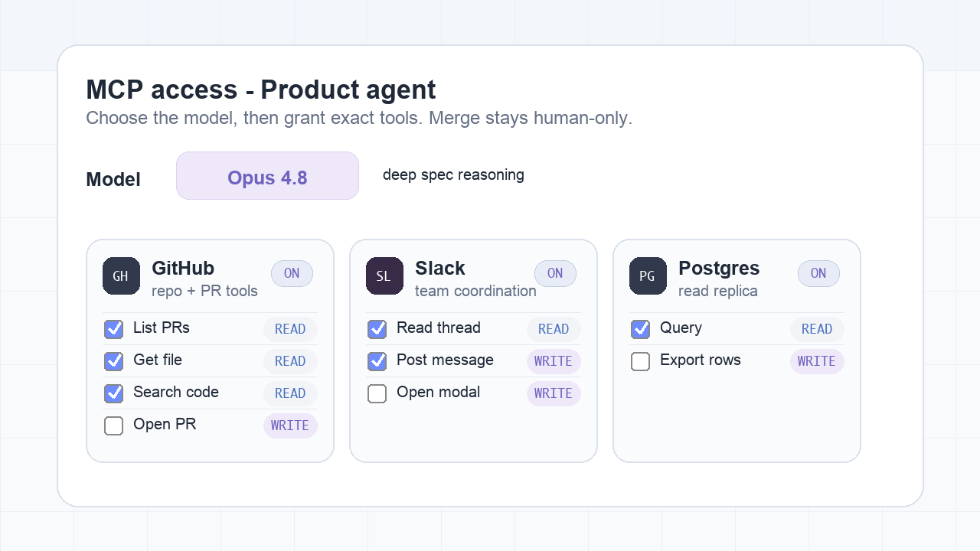Click the READ badge for Search code
The image size is (980, 551).
290,393
